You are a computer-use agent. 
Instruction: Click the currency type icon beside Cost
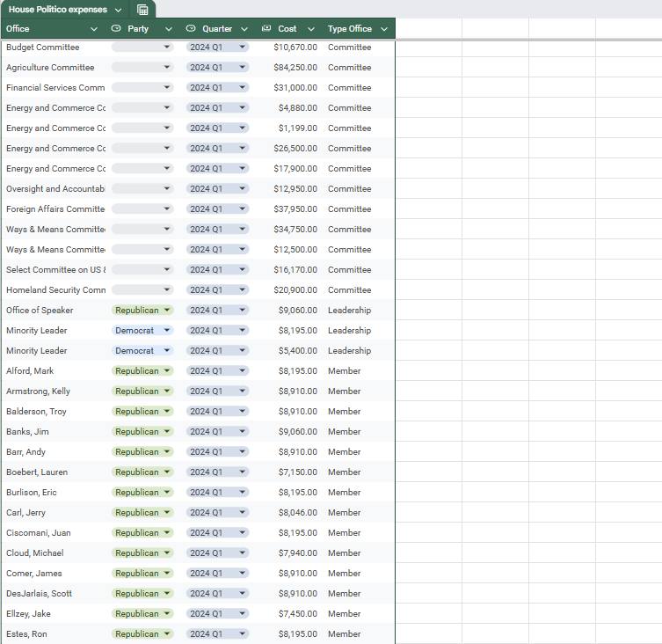click(x=266, y=29)
